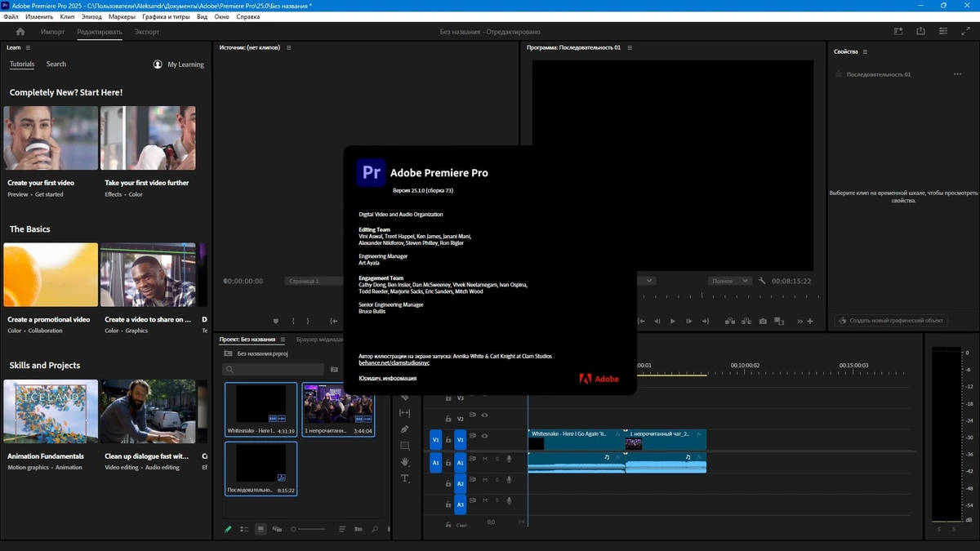Play the program monitor

pyautogui.click(x=673, y=322)
